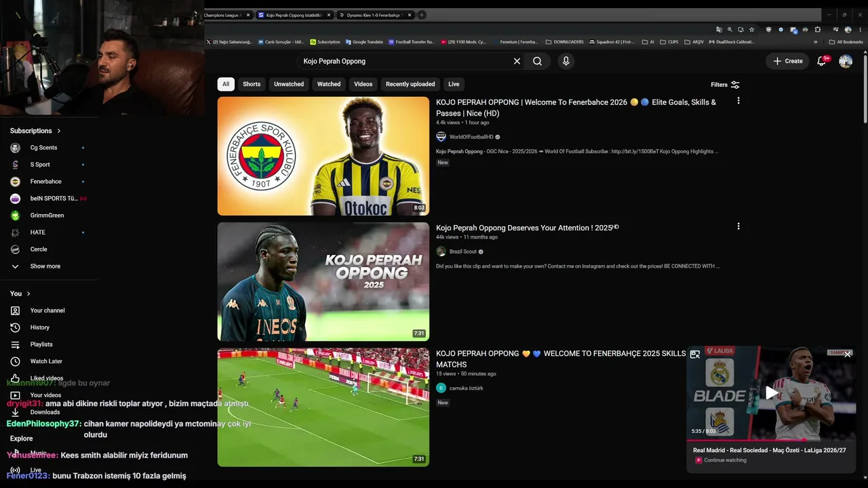
Task: Clear the YouTube search box text
Action: point(517,61)
